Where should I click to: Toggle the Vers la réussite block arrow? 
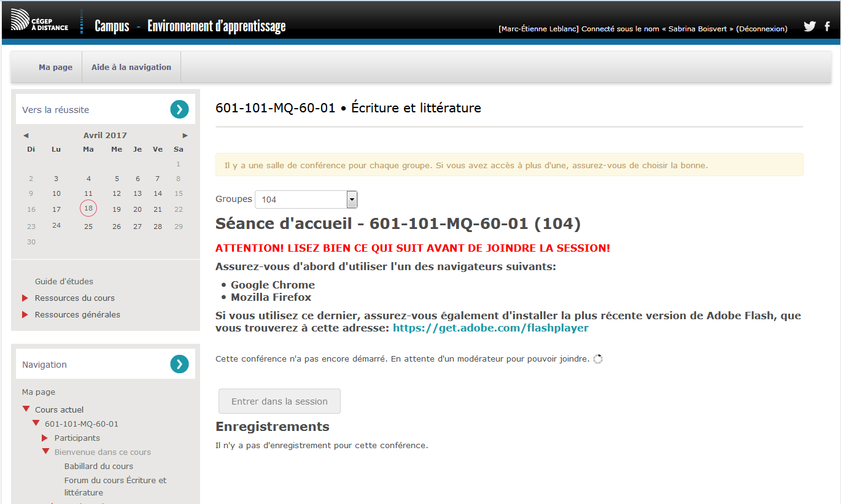click(179, 109)
